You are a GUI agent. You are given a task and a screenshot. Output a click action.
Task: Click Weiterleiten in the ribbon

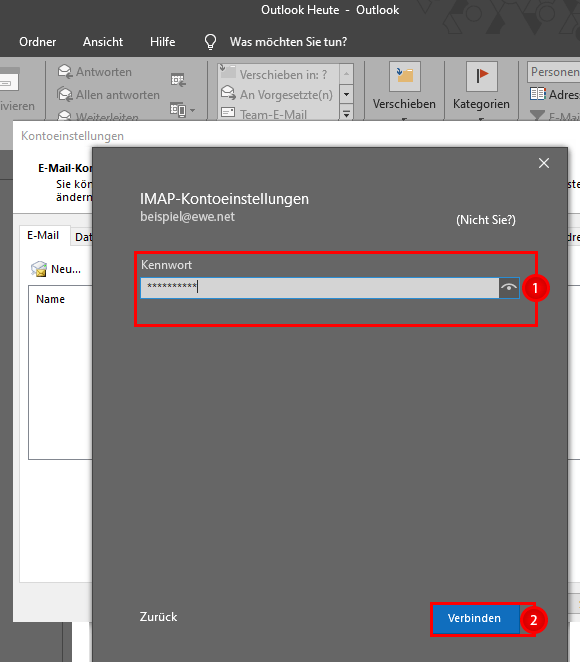pyautogui.click(x=98, y=116)
